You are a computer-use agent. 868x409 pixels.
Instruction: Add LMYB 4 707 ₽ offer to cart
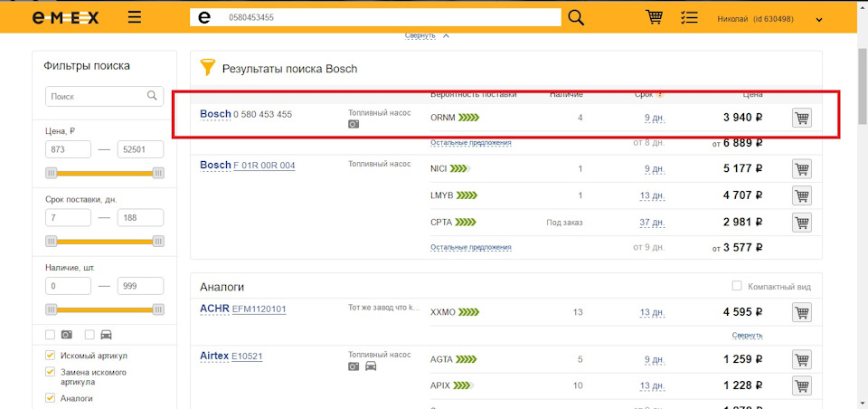click(x=802, y=195)
